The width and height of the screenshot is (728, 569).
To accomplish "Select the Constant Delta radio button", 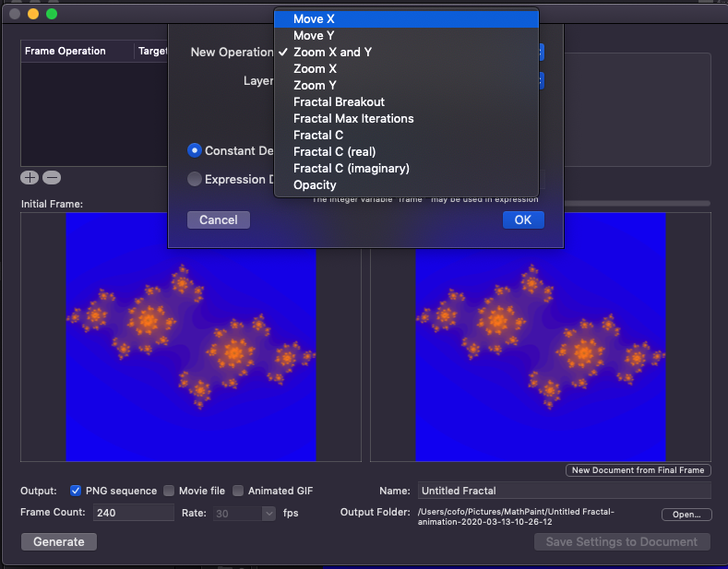I will (194, 150).
